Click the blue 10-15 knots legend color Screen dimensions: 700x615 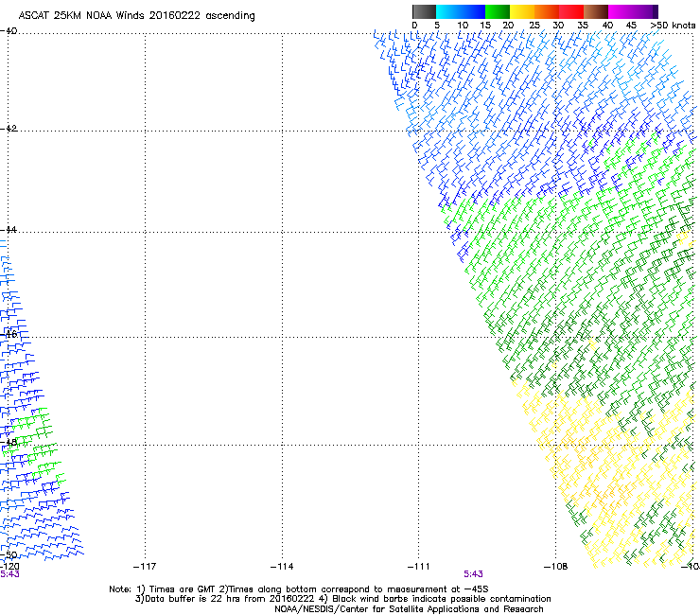(x=473, y=11)
